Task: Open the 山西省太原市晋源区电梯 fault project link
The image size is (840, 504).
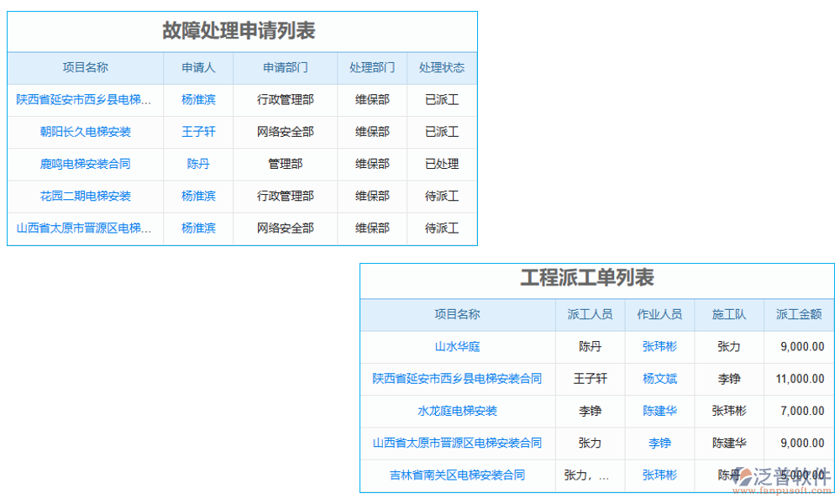Action: click(85, 228)
